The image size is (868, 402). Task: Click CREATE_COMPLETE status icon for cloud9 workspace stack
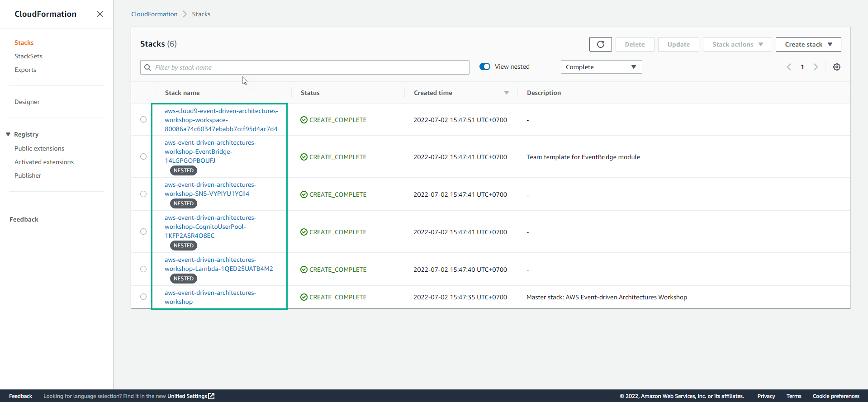(304, 120)
